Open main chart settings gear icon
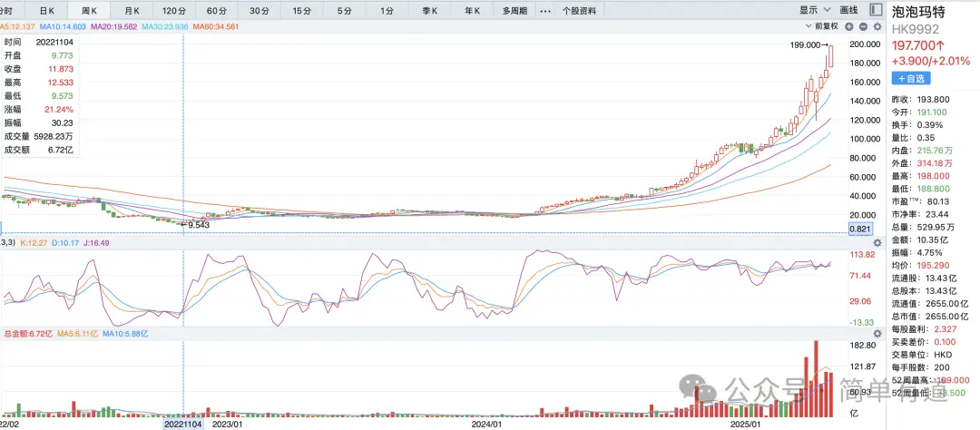 coord(877,27)
